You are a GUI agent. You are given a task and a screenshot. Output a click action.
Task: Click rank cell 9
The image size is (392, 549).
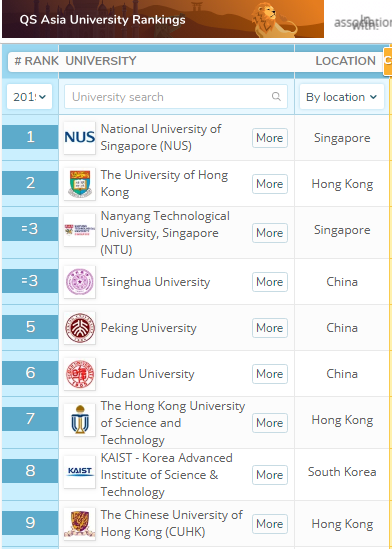pos(30,523)
